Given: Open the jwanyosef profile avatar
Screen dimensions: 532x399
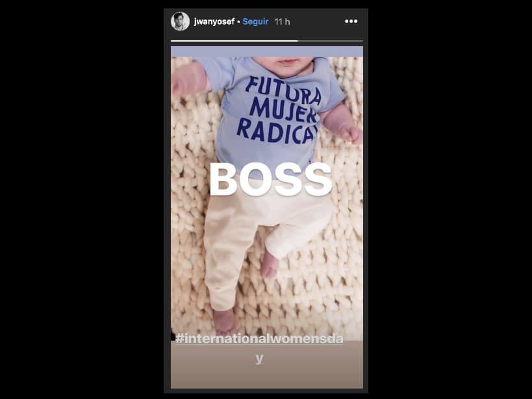Looking at the screenshot, I should pyautogui.click(x=180, y=21).
